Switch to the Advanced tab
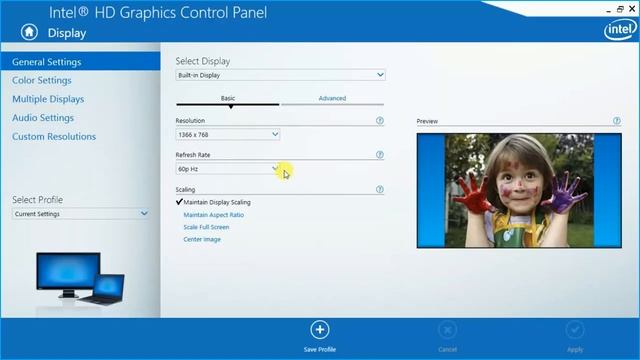640x360 pixels. (x=332, y=98)
